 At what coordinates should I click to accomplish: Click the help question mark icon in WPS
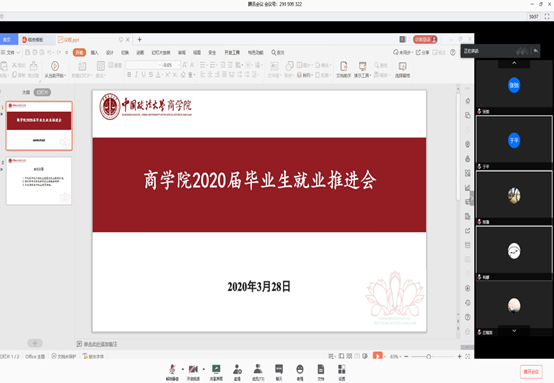coord(453,52)
